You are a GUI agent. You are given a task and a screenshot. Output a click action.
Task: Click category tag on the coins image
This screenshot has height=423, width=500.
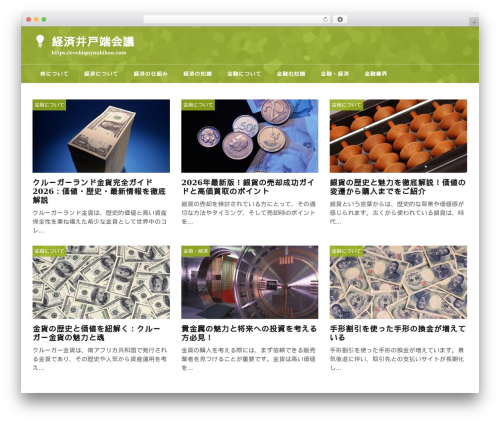point(198,105)
